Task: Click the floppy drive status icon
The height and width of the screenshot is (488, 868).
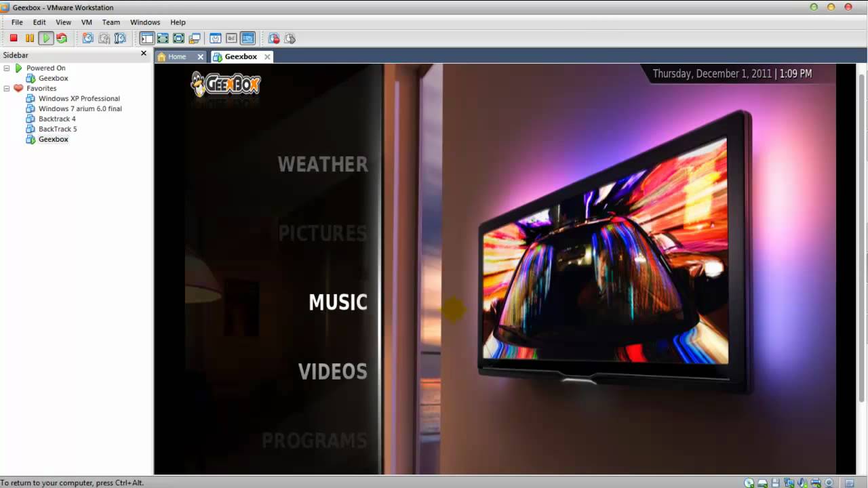Action: [776, 483]
